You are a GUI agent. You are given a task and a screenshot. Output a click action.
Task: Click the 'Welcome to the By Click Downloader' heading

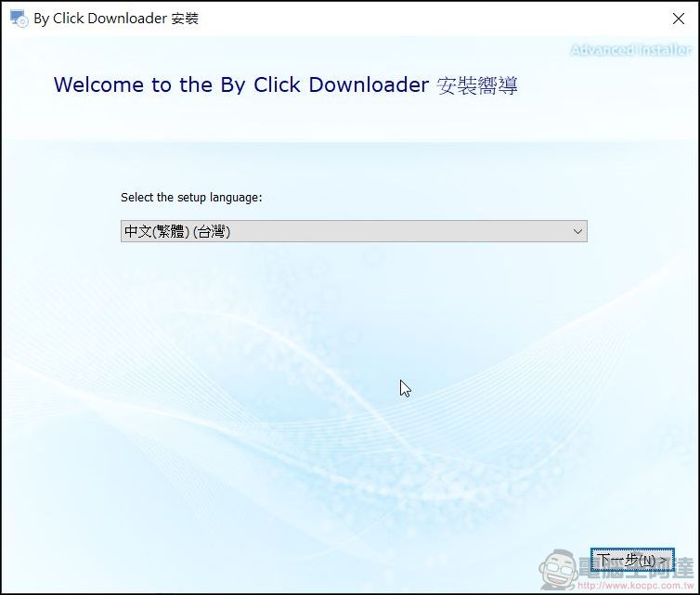tap(241, 84)
